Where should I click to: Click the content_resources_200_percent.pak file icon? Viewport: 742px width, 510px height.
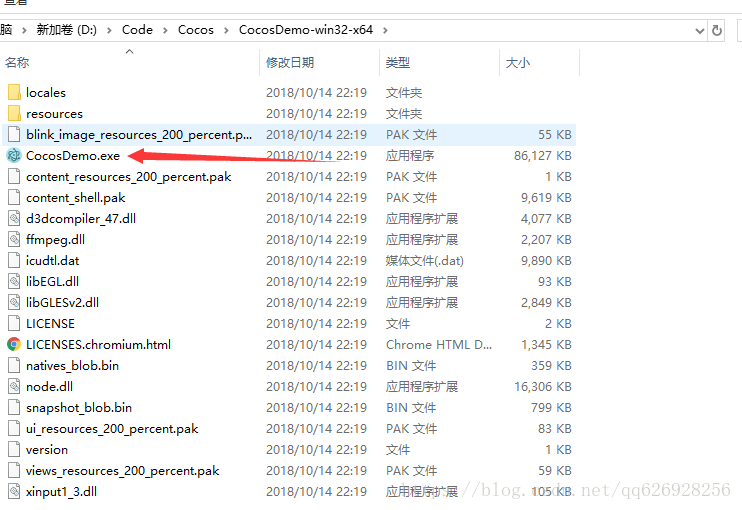[14, 176]
